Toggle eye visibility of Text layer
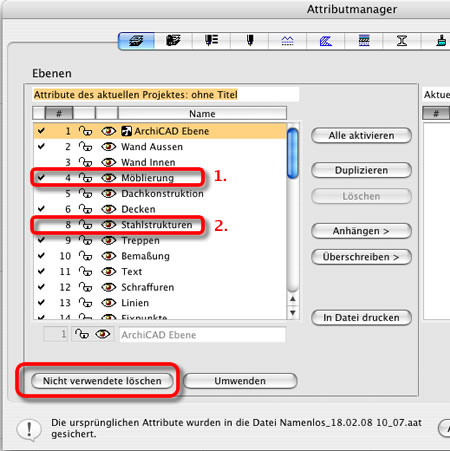Image resolution: width=450 pixels, height=451 pixels. (x=108, y=272)
